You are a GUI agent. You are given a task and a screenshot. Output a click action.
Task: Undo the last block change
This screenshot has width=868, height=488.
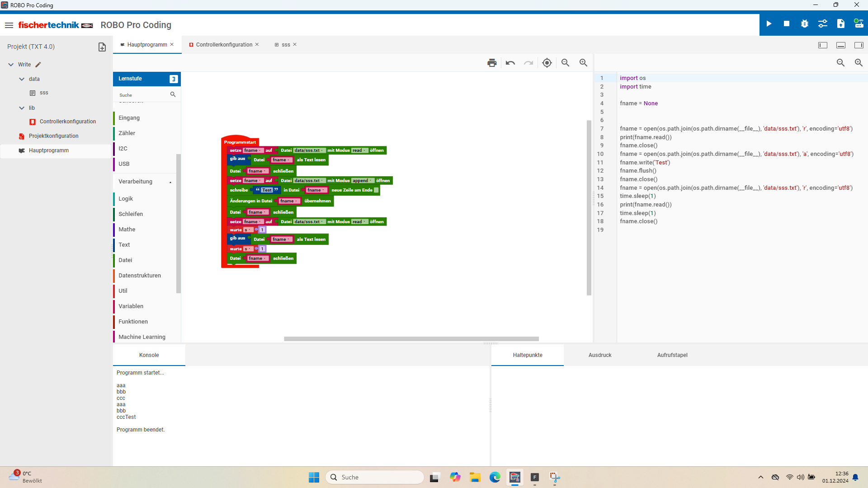point(510,63)
